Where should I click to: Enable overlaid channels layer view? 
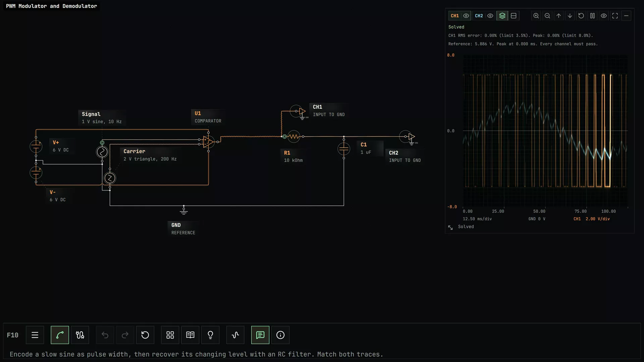(x=502, y=16)
